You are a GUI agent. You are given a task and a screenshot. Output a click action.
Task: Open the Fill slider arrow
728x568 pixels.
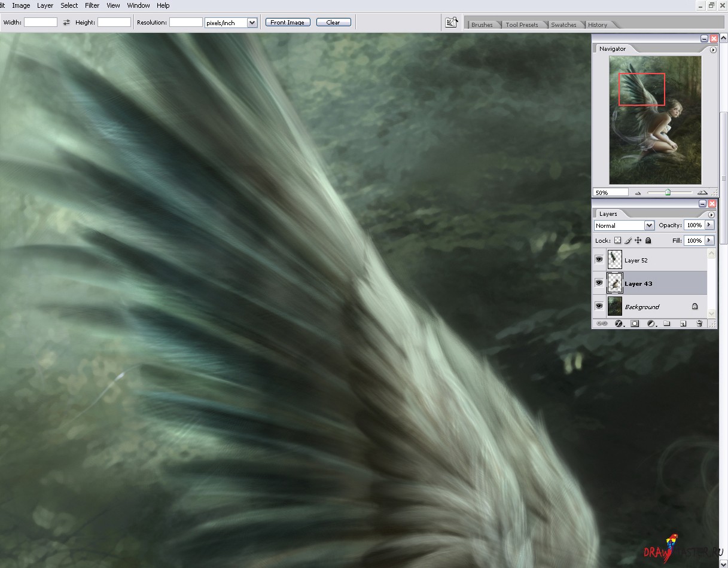709,240
